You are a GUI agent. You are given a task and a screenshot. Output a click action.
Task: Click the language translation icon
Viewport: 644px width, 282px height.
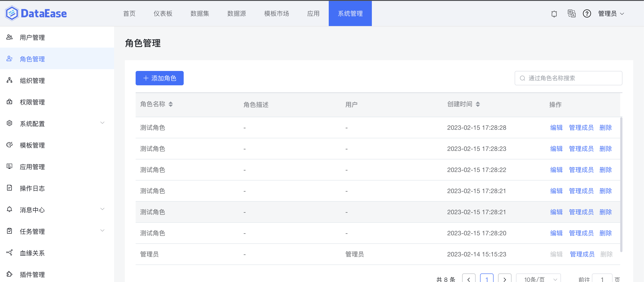point(571,13)
